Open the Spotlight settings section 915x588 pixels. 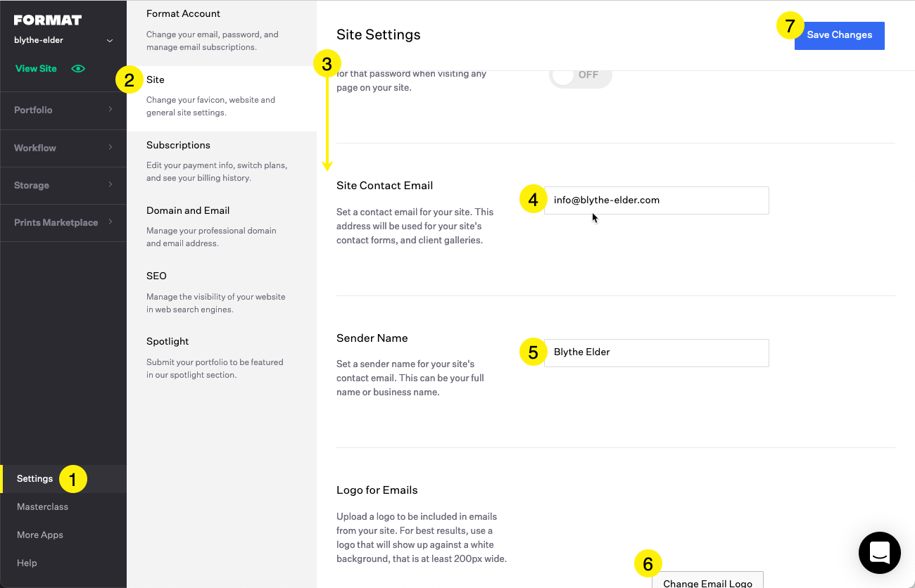222,360
